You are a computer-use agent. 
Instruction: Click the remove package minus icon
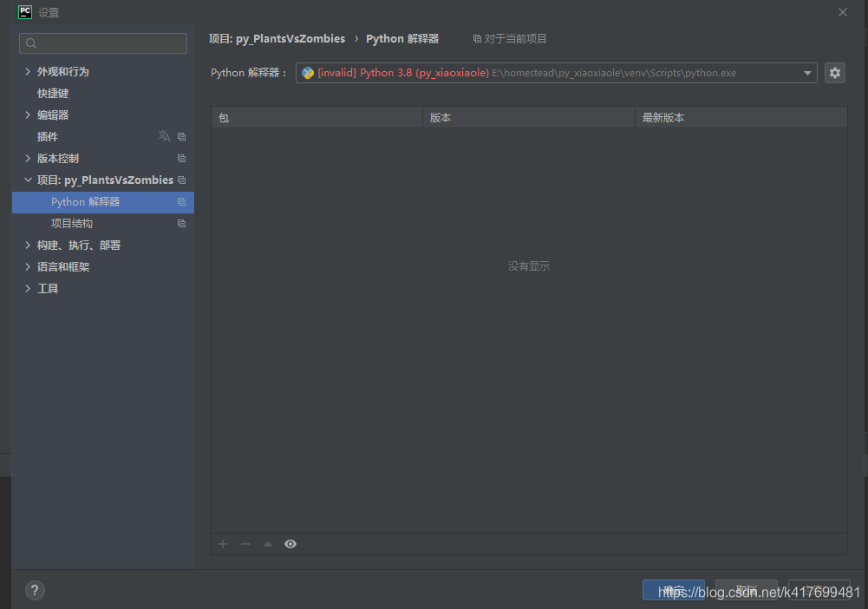pyautogui.click(x=245, y=544)
